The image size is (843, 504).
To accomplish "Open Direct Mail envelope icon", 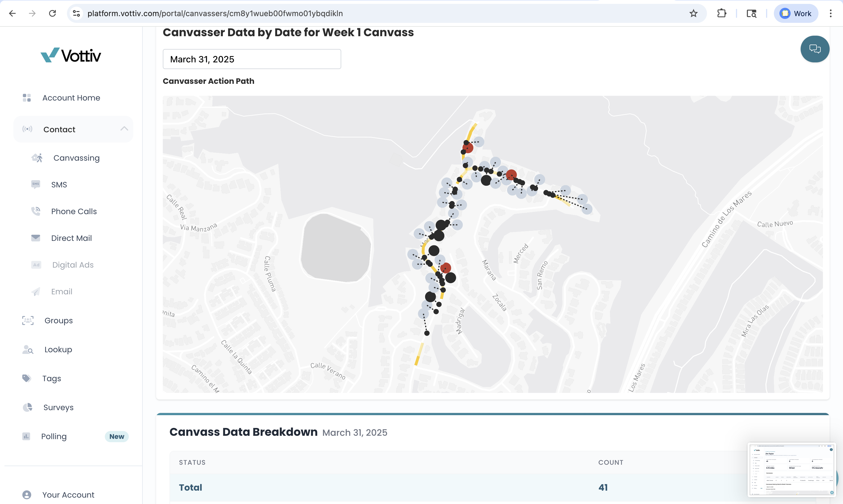I will tap(36, 238).
